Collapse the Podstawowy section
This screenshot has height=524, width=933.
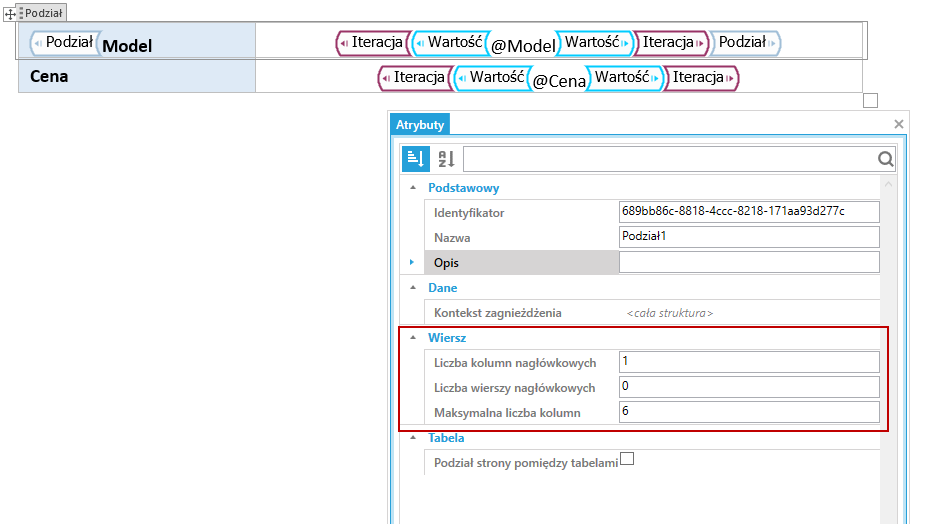click(413, 188)
